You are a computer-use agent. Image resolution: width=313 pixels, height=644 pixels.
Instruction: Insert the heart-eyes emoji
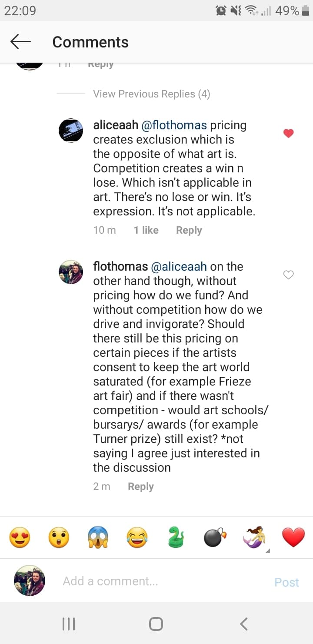pos(20,537)
